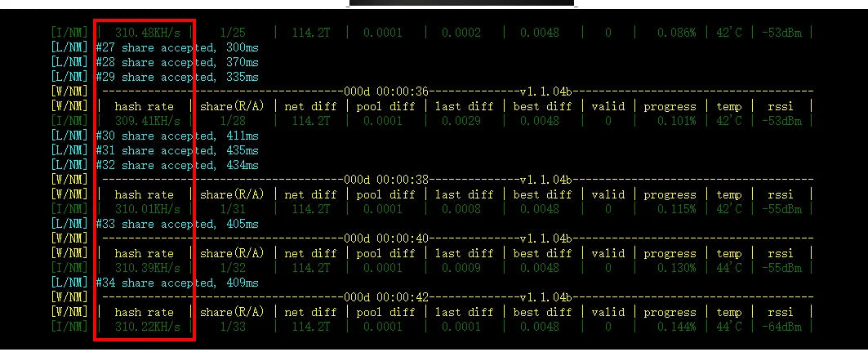This screenshot has height=352, width=868.
Task: Click the share count 1/33
Action: 233,327
